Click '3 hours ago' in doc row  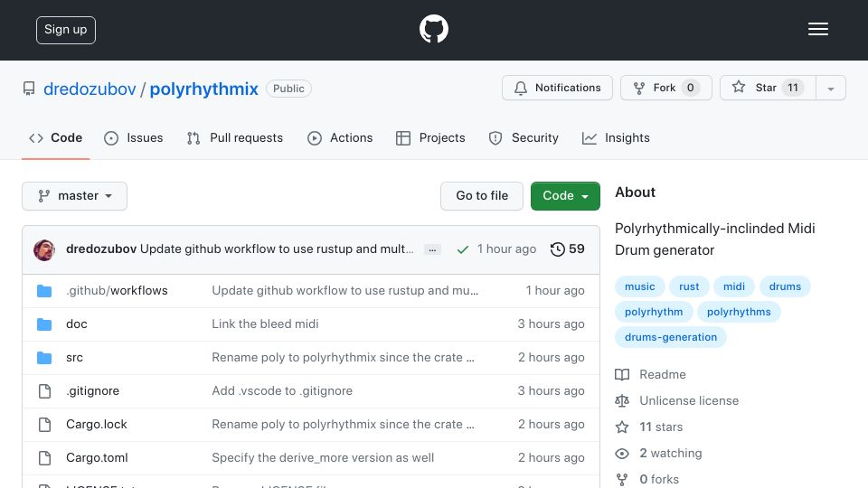point(551,324)
